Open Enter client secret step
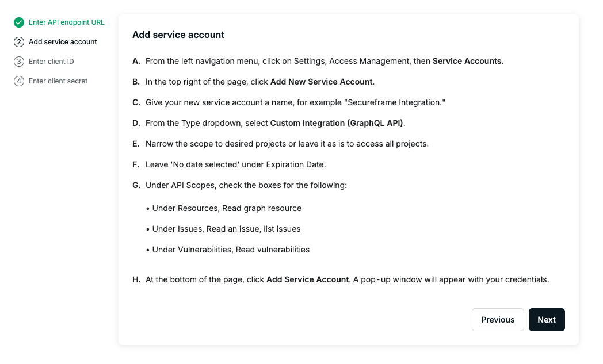Image resolution: width=603 pixels, height=364 pixels. [58, 81]
